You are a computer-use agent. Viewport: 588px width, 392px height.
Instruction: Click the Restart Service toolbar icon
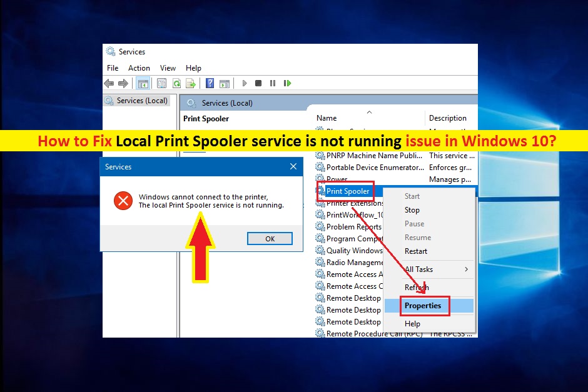pos(288,83)
